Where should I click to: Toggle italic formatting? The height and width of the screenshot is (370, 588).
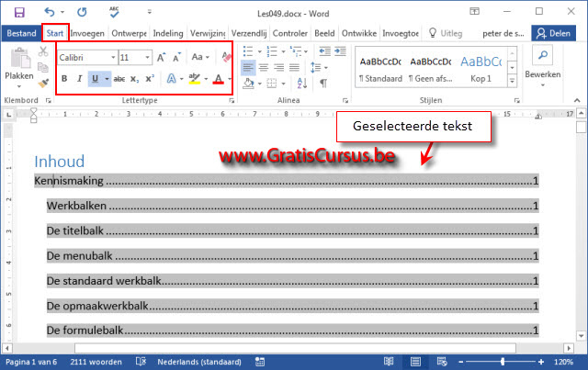point(80,79)
